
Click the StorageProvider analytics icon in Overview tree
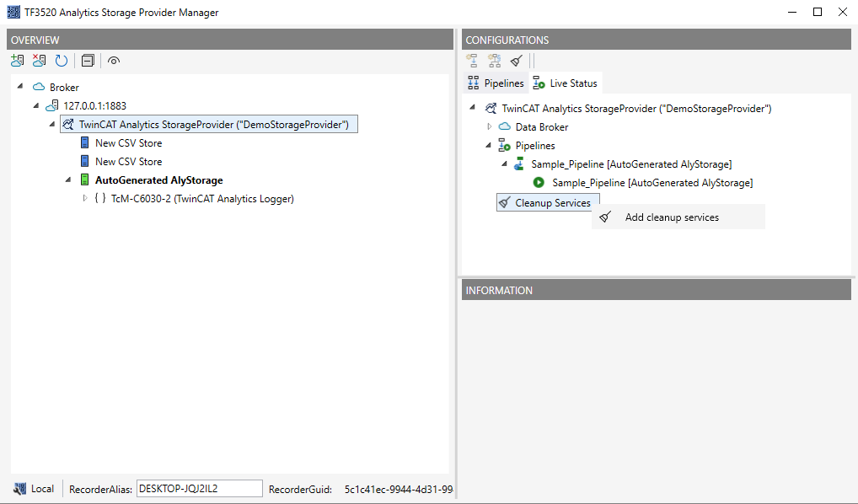coord(68,124)
